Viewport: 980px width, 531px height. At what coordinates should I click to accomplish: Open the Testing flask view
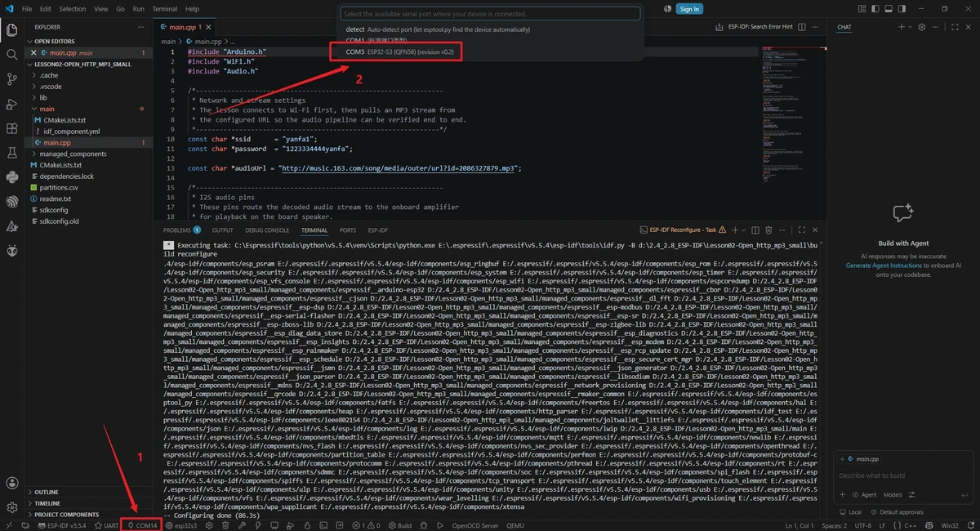pos(12,153)
